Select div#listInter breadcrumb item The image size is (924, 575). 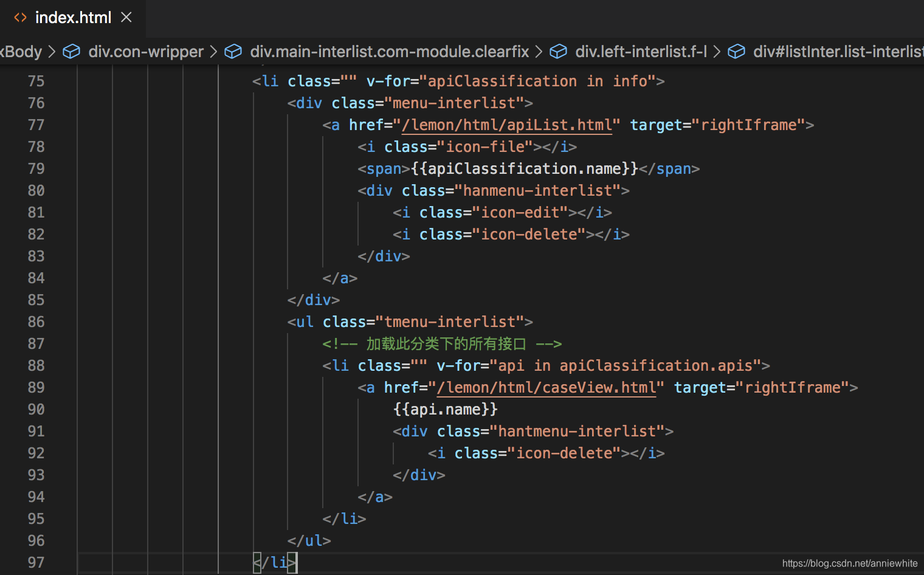tap(838, 52)
